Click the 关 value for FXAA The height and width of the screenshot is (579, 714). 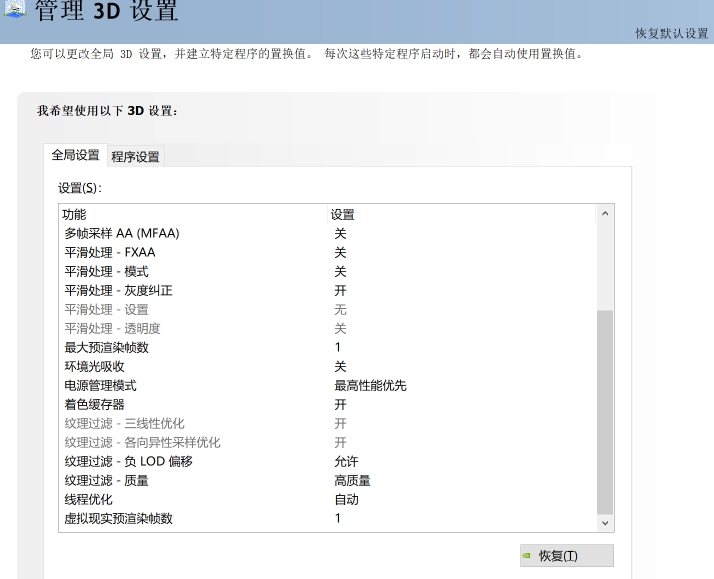[x=340, y=253]
